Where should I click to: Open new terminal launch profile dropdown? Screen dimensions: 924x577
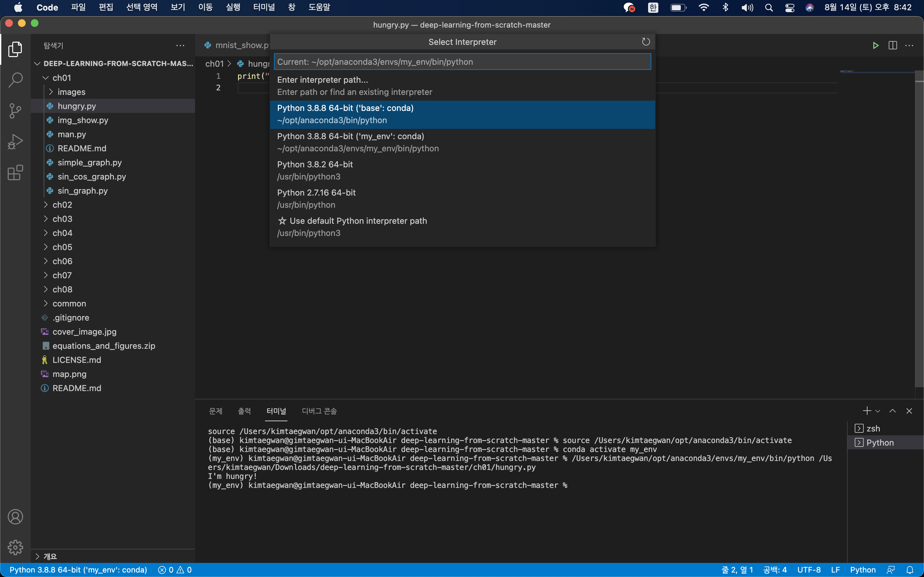(878, 411)
